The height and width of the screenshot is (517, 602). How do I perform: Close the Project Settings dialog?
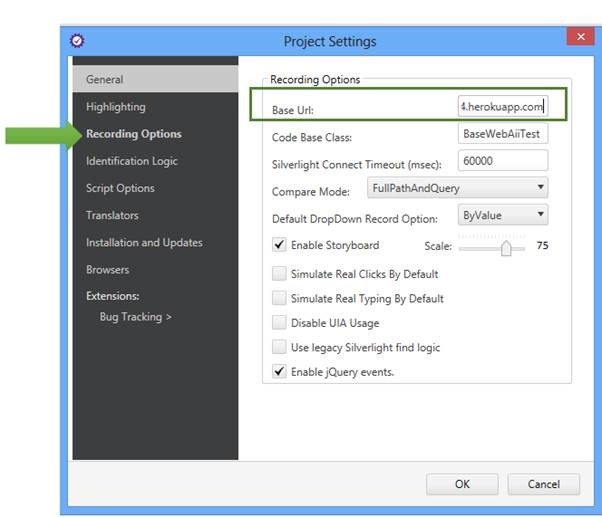(x=580, y=37)
